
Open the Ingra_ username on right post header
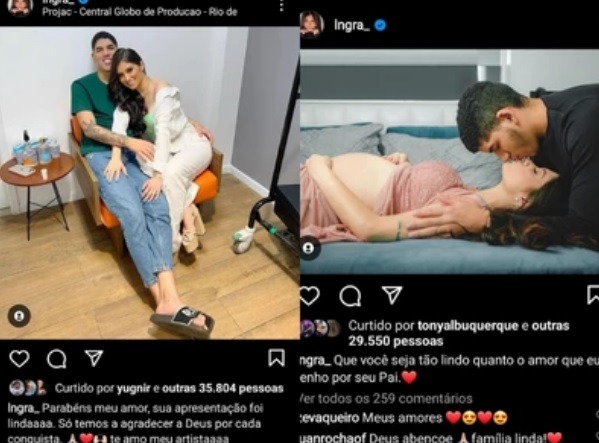352,25
